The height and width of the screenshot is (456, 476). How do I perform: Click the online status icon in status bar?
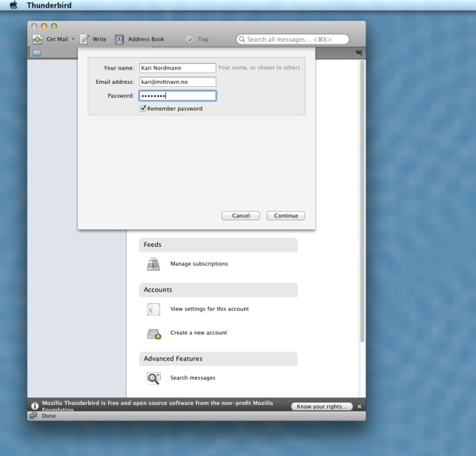[x=33, y=416]
